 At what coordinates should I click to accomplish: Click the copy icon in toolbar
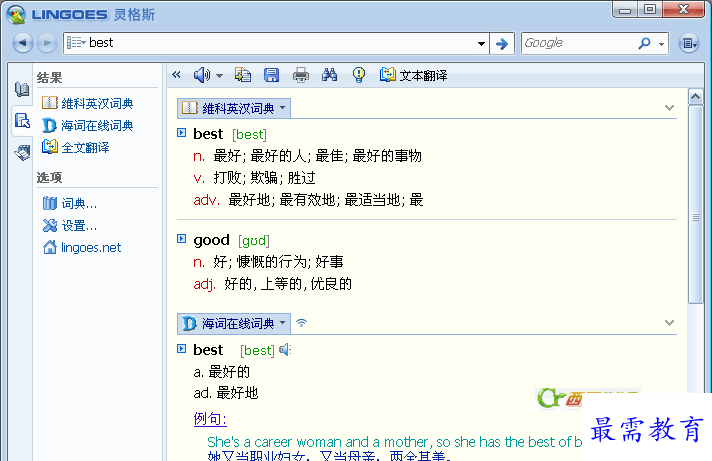pyautogui.click(x=242, y=74)
